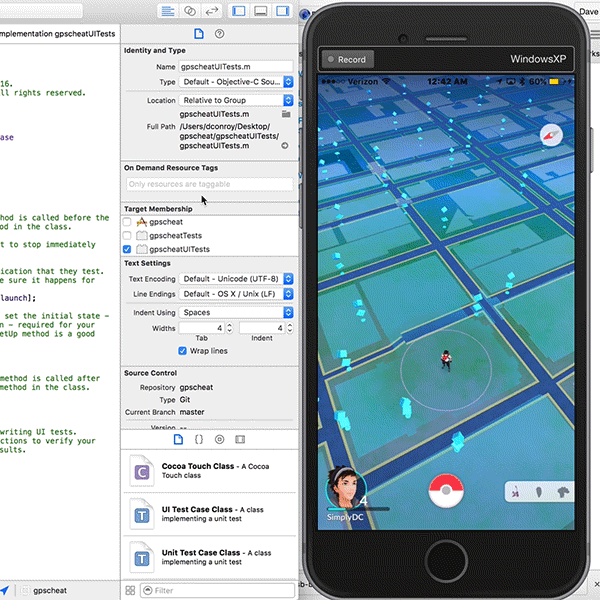Show the Code Snippet library tab

click(199, 439)
